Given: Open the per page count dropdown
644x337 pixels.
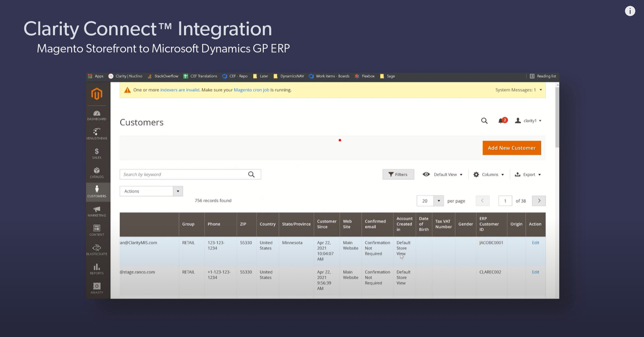Looking at the screenshot, I should click(x=430, y=201).
